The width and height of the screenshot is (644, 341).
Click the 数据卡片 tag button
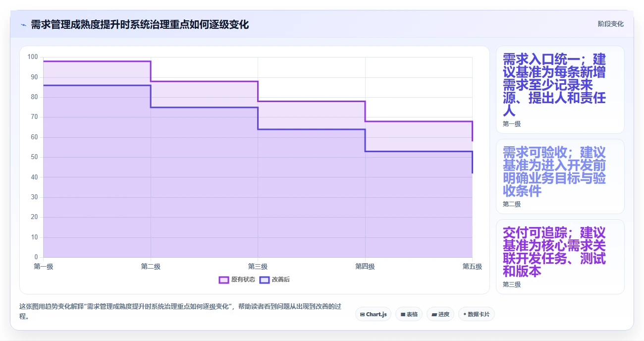coord(477,314)
